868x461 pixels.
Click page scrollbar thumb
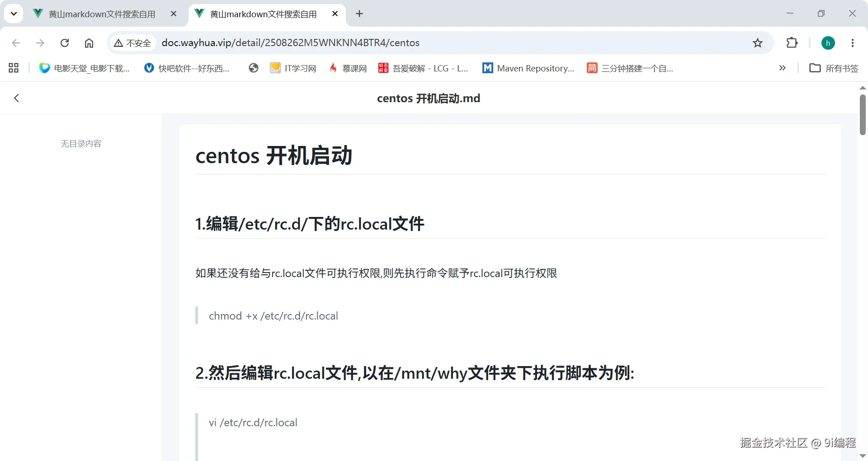[x=863, y=115]
